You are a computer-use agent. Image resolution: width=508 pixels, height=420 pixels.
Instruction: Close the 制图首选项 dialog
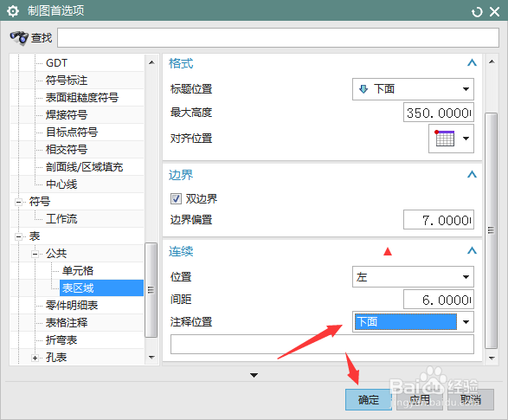click(x=495, y=12)
